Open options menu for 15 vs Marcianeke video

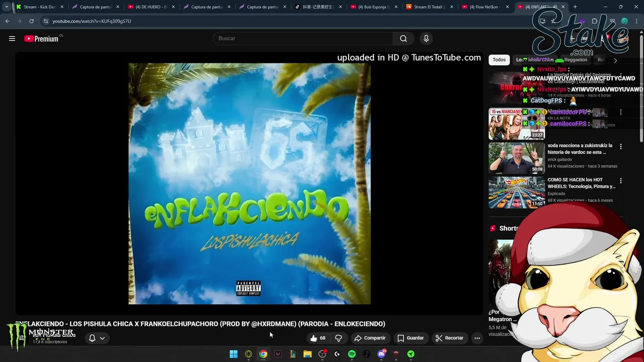coord(620,112)
